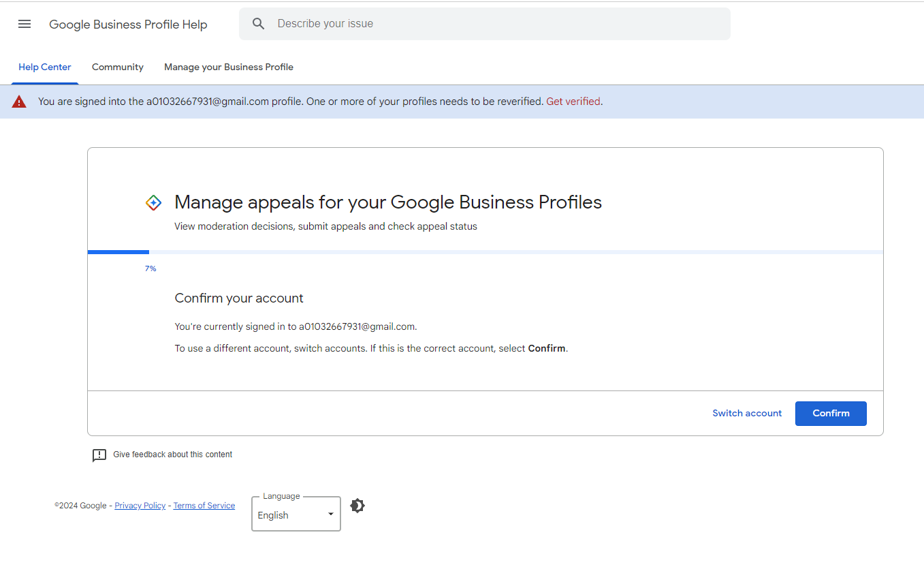
Task: Open Manage your Business Profile tab
Action: [229, 67]
